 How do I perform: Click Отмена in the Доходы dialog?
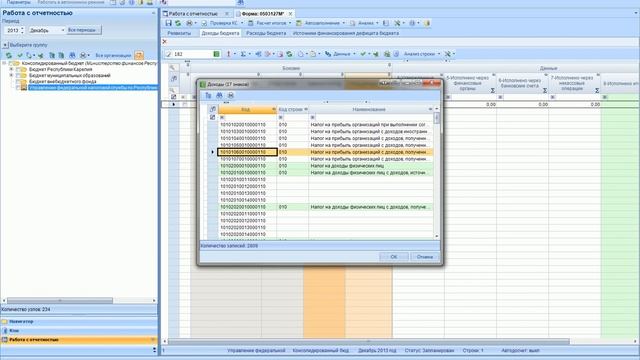424,257
